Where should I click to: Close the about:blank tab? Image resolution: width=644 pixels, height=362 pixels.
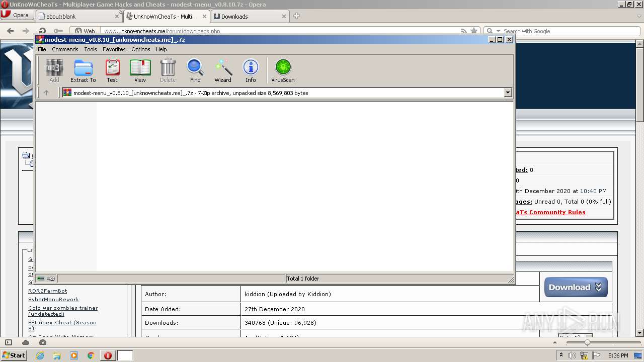coord(117,16)
